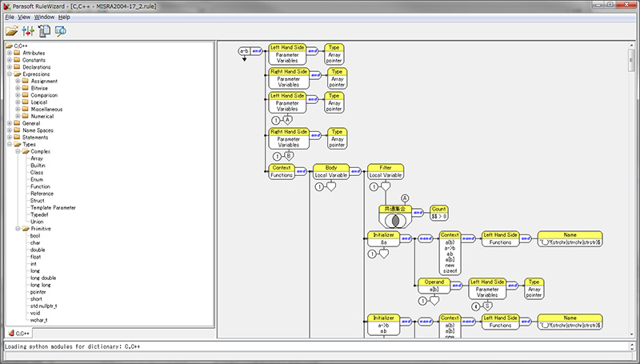Expand the Logical subfolder
Screen dimensions: 640x364
click(x=18, y=102)
